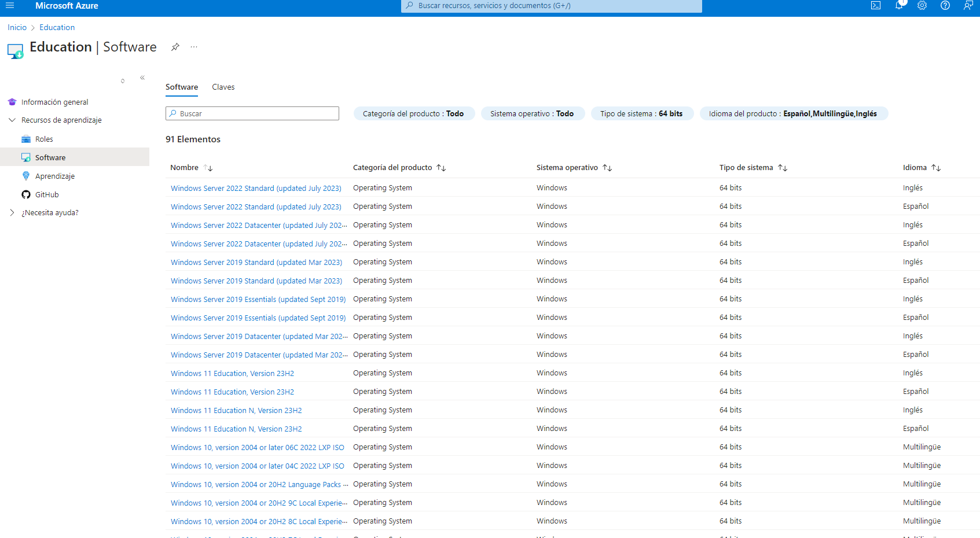
Task: Open GitHub in the sidebar
Action: point(47,194)
